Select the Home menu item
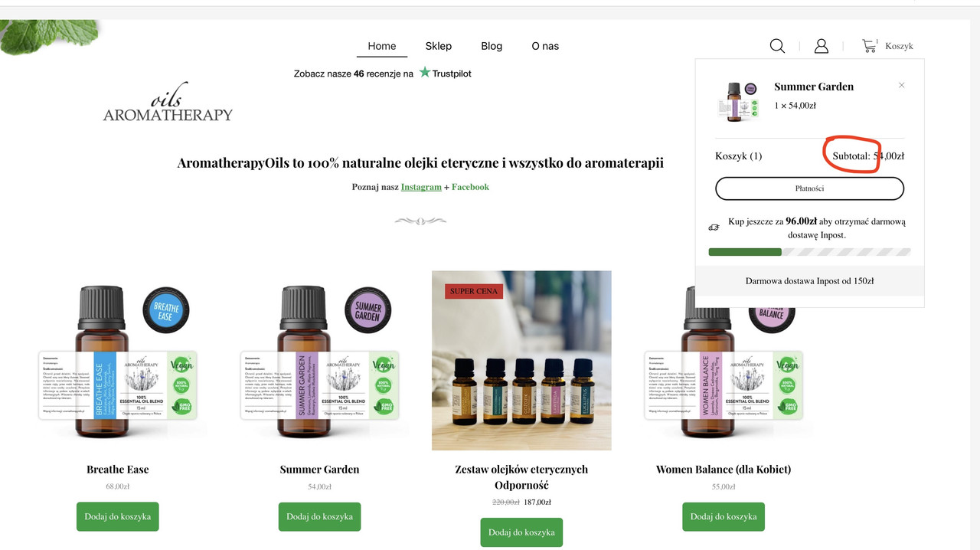 (381, 46)
